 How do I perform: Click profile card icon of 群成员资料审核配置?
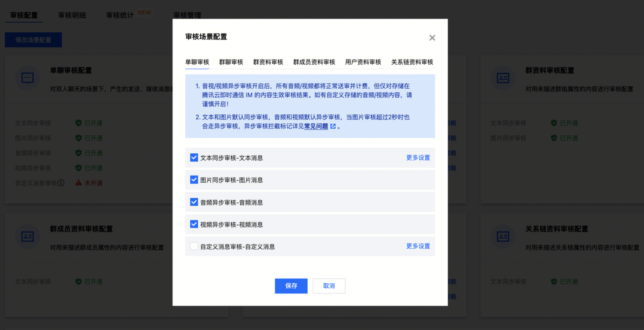click(x=27, y=236)
